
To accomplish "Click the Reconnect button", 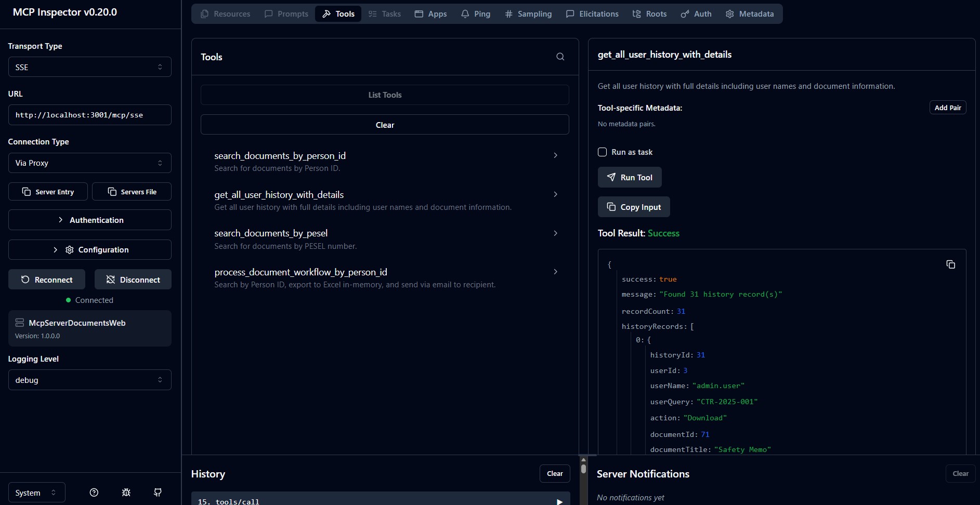I will (x=47, y=280).
